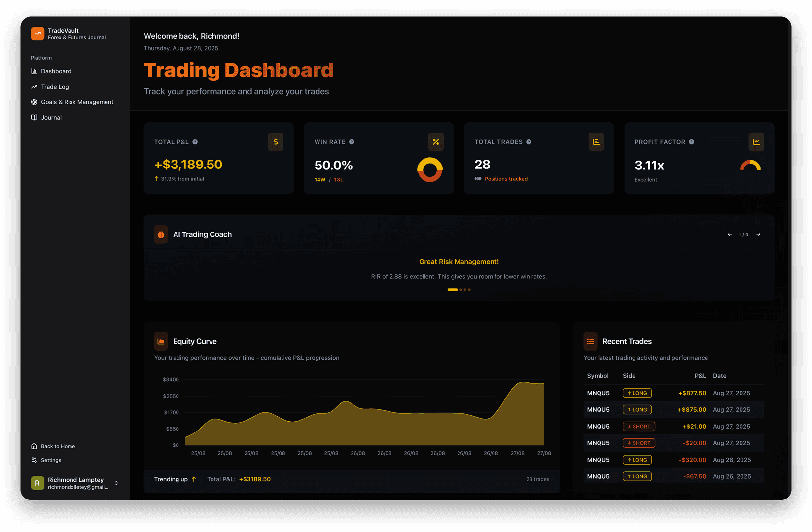Click the info icon next to Win Rate
The height and width of the screenshot is (532, 812).
[352, 142]
